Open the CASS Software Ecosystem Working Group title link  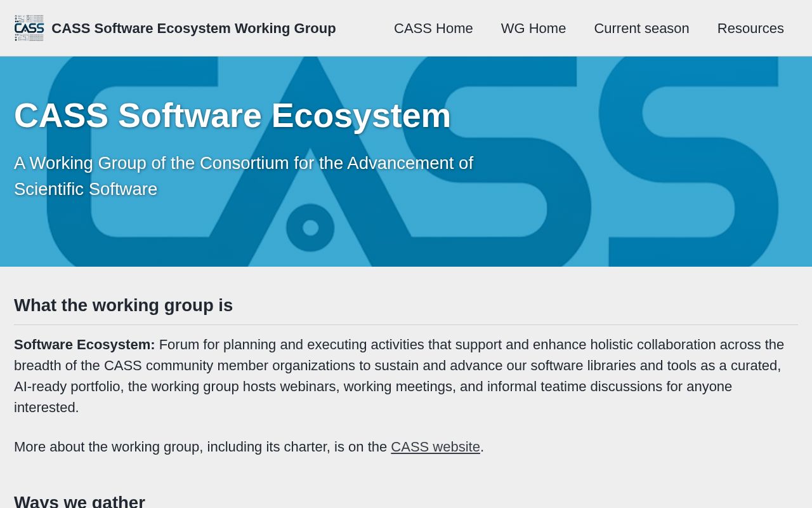pyautogui.click(x=193, y=29)
